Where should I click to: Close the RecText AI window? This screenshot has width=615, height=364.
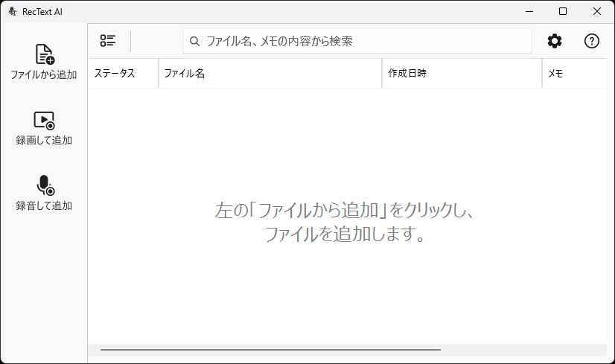coord(597,11)
